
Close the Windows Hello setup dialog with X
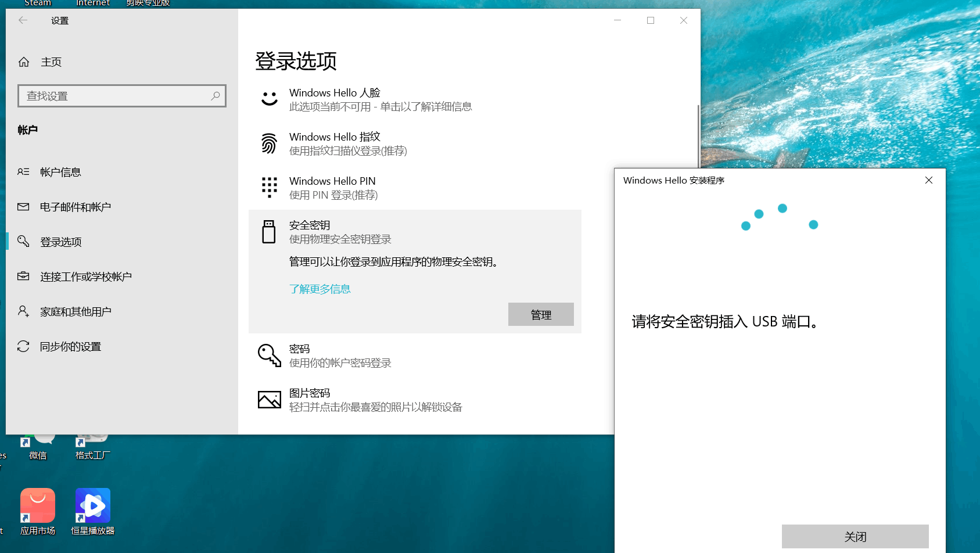[x=929, y=180]
